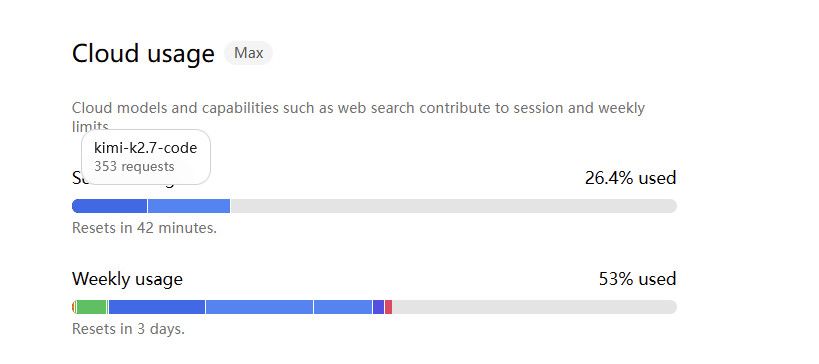This screenshot has height=364, width=819.
Task: Click the Max plan badge
Action: (x=249, y=53)
